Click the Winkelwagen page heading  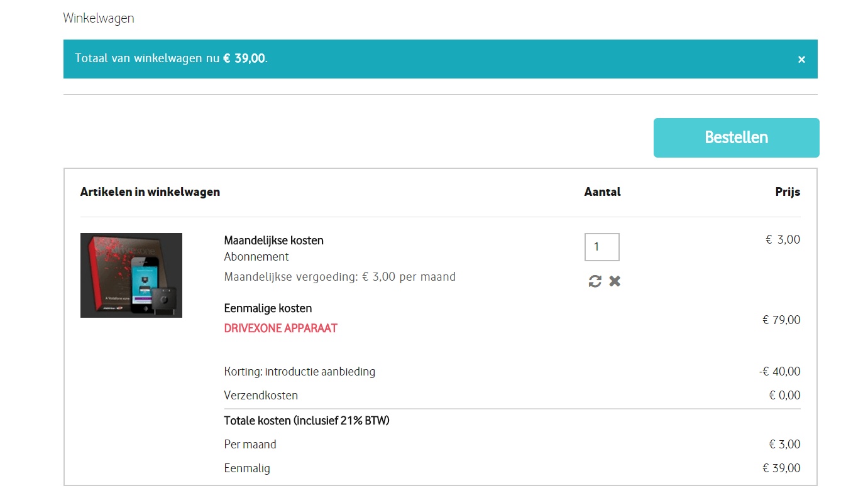pyautogui.click(x=99, y=18)
